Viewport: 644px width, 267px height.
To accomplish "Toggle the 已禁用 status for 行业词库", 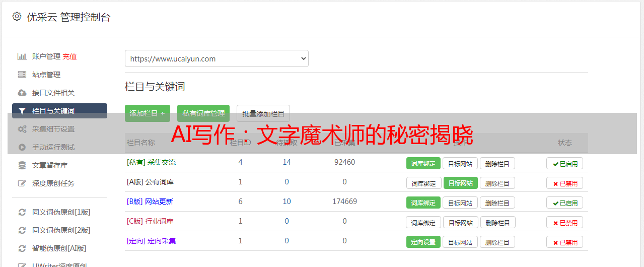I will tap(565, 222).
